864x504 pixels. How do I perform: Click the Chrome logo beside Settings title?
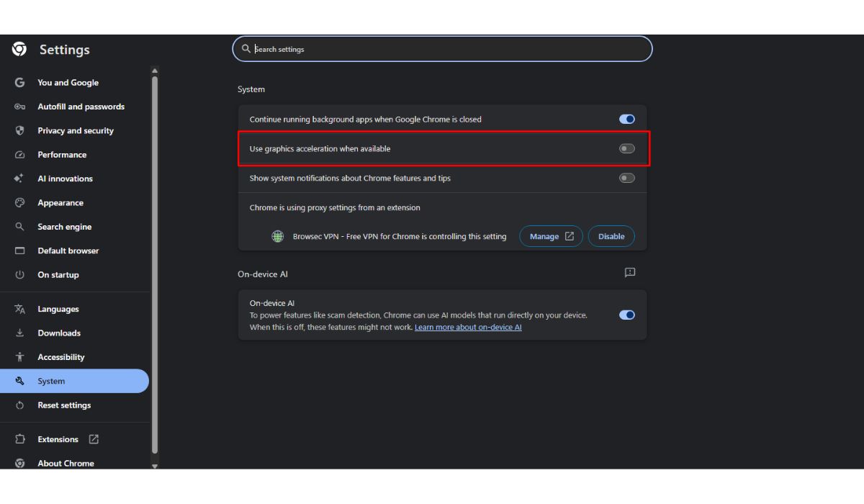coord(19,49)
